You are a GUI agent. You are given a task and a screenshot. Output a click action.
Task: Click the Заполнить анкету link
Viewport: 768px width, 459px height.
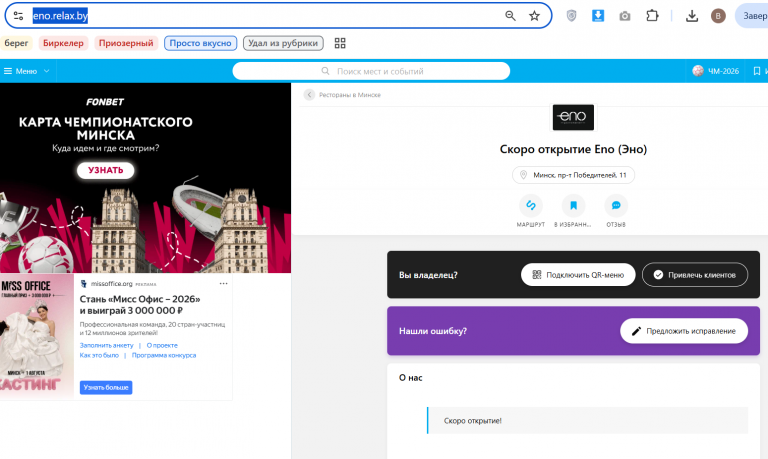pos(106,345)
